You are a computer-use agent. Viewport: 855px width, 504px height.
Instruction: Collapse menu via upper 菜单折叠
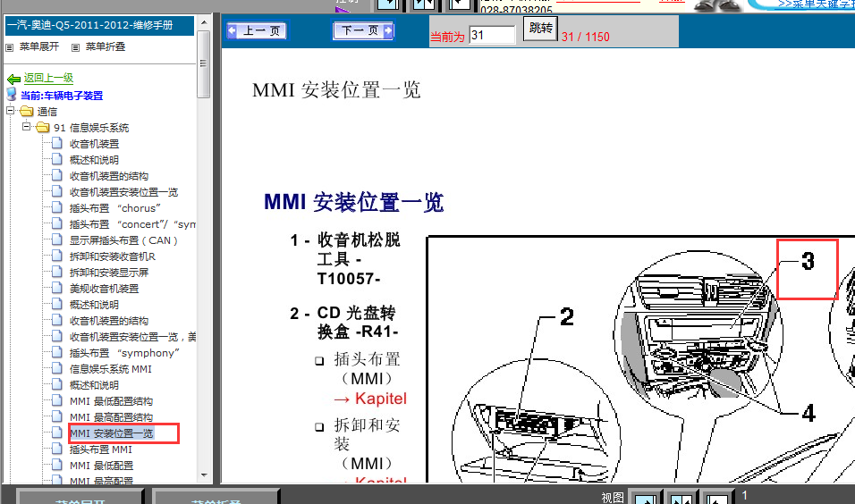click(106, 46)
